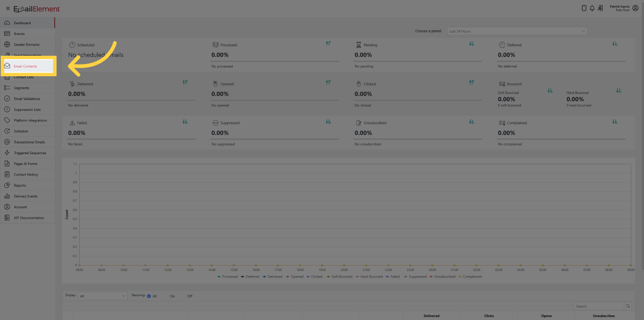Click the Hard Bounced sort icon
This screenshot has width=644, height=320.
(619, 91)
